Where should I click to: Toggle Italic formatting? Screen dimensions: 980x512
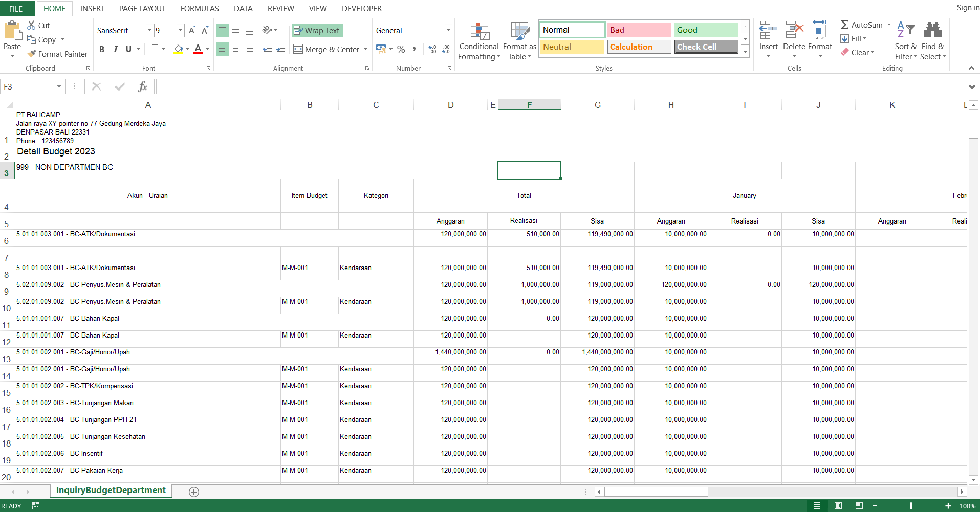click(115, 49)
